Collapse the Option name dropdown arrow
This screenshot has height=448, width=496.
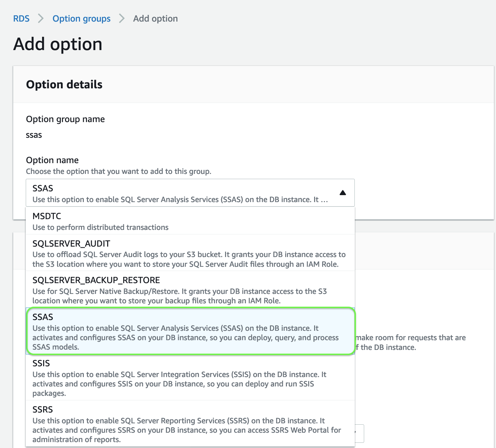[x=343, y=193]
